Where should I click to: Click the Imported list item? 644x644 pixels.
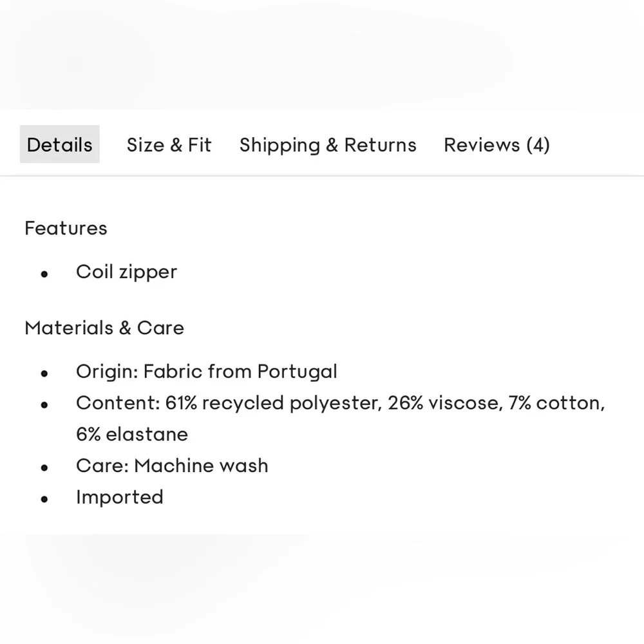[120, 497]
